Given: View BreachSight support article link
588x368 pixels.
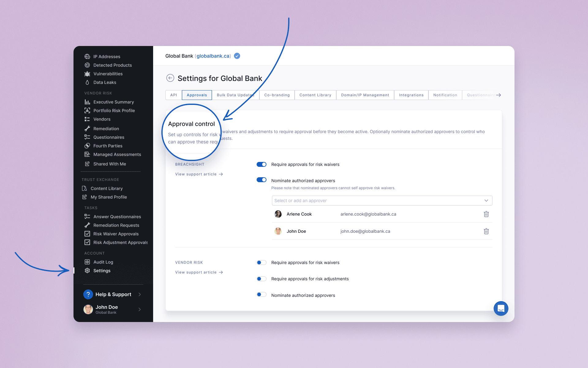Looking at the screenshot, I should 199,174.
